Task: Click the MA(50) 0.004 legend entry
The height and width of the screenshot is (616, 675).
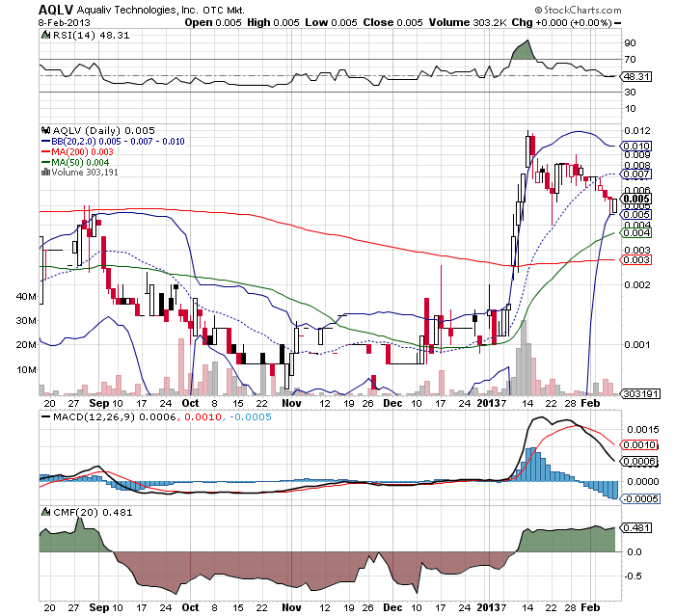Action: [x=80, y=162]
